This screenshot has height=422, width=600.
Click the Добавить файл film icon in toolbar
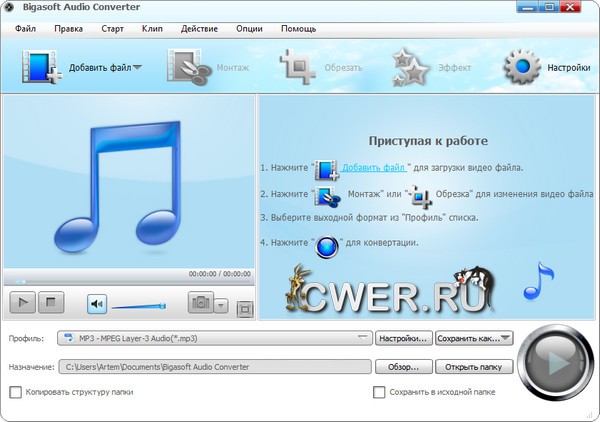[x=38, y=68]
